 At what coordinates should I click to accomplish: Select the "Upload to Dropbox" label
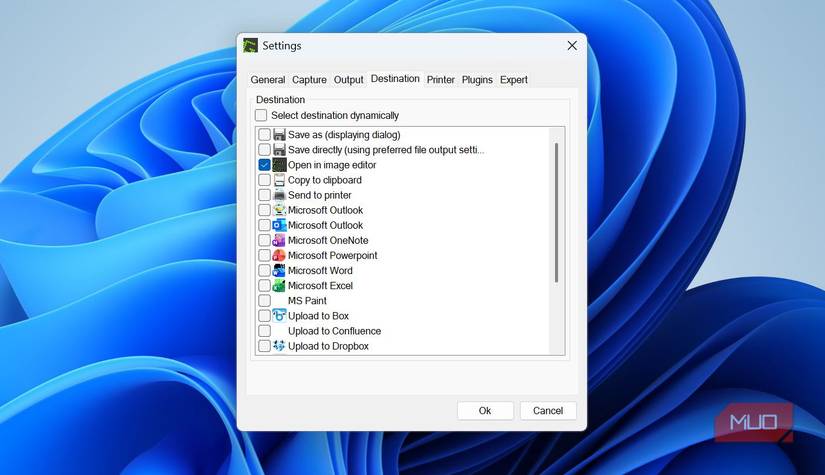pos(328,346)
